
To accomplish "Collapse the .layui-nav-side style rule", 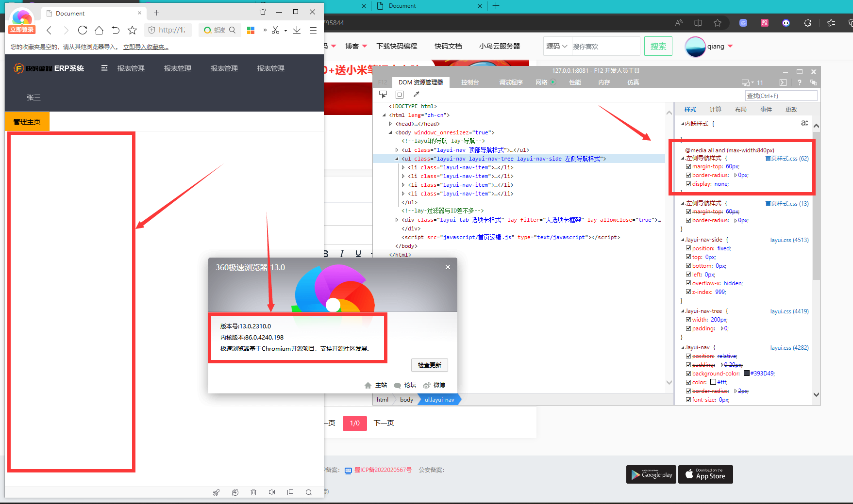I will pyautogui.click(x=683, y=240).
